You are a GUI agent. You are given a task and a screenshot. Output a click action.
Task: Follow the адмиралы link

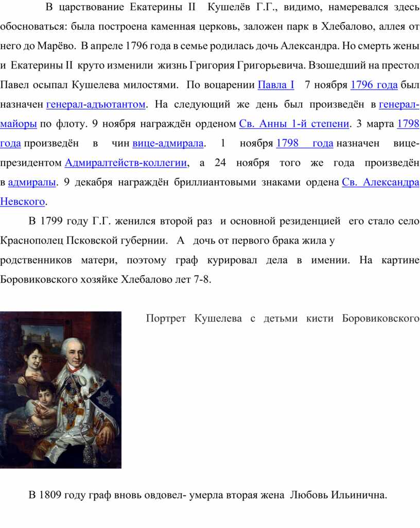[31, 182]
